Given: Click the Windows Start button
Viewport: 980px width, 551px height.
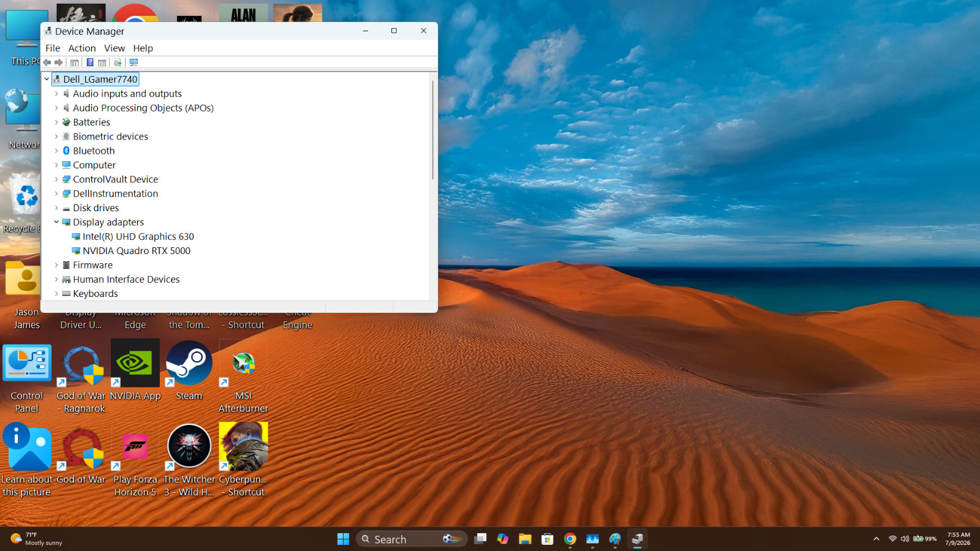Looking at the screenshot, I should click(343, 539).
